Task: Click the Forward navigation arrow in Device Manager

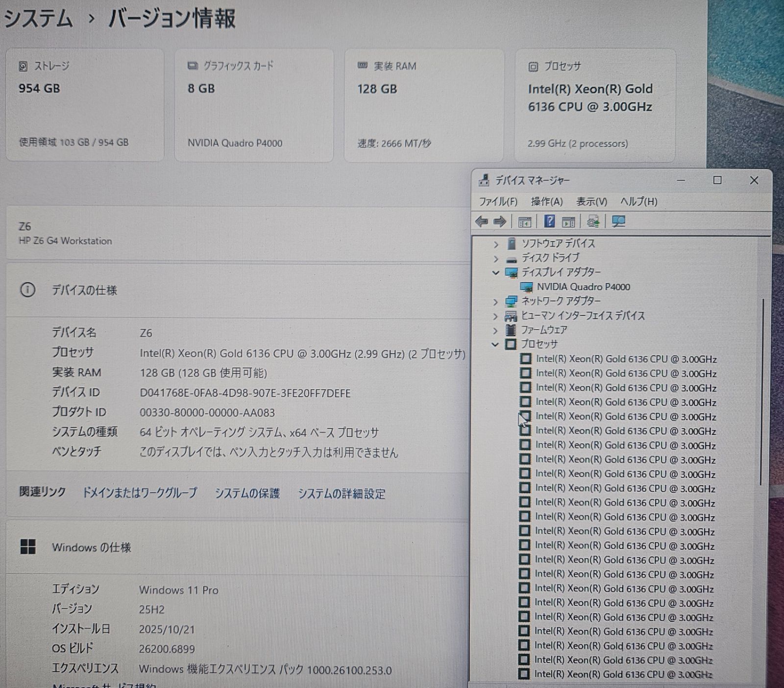Action: click(x=500, y=222)
